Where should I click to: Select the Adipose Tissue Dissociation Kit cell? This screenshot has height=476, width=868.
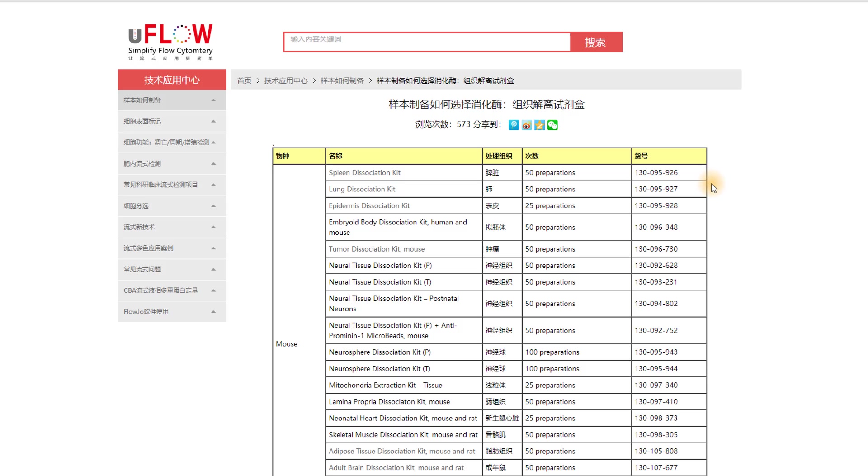click(x=404, y=451)
